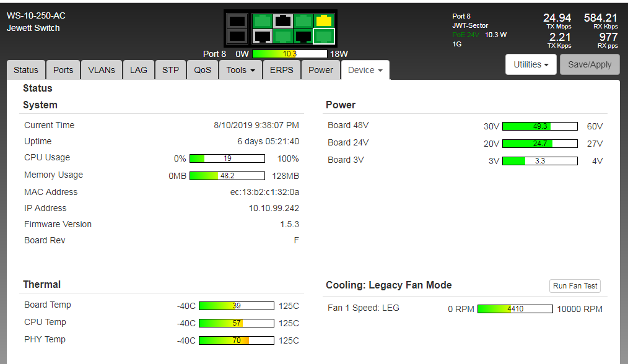Click the bottom SFP port icon
Screen dimensions: 628x364
pos(237,37)
